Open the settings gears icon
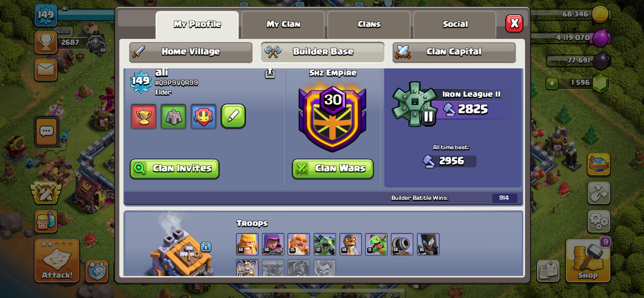Image resolution: width=644 pixels, height=298 pixels. pyautogui.click(x=599, y=221)
